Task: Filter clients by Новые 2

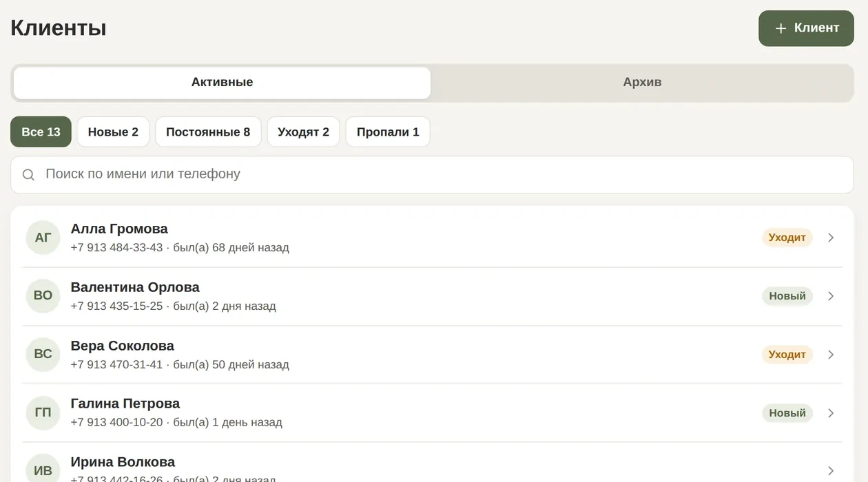Action: 113,132
